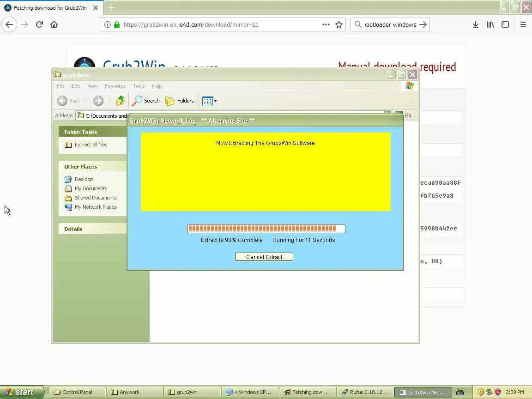Click red shield tray icon
This screenshot has height=399, width=532.
pos(497,392)
